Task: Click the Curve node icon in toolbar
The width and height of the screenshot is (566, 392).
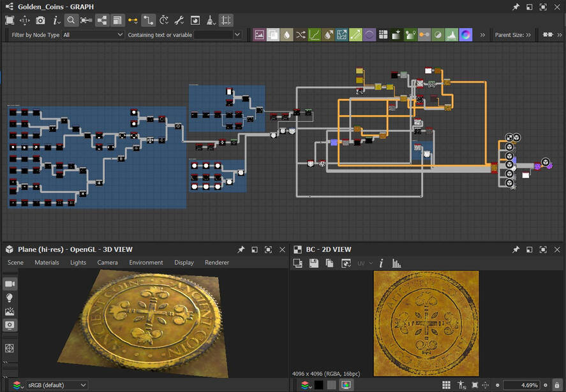Action: 315,35
